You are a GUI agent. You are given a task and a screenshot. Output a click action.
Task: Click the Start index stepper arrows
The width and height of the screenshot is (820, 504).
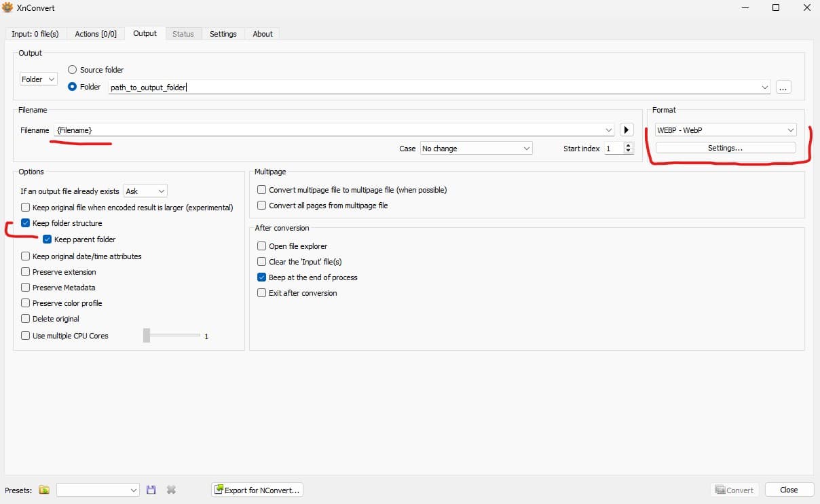pyautogui.click(x=629, y=148)
